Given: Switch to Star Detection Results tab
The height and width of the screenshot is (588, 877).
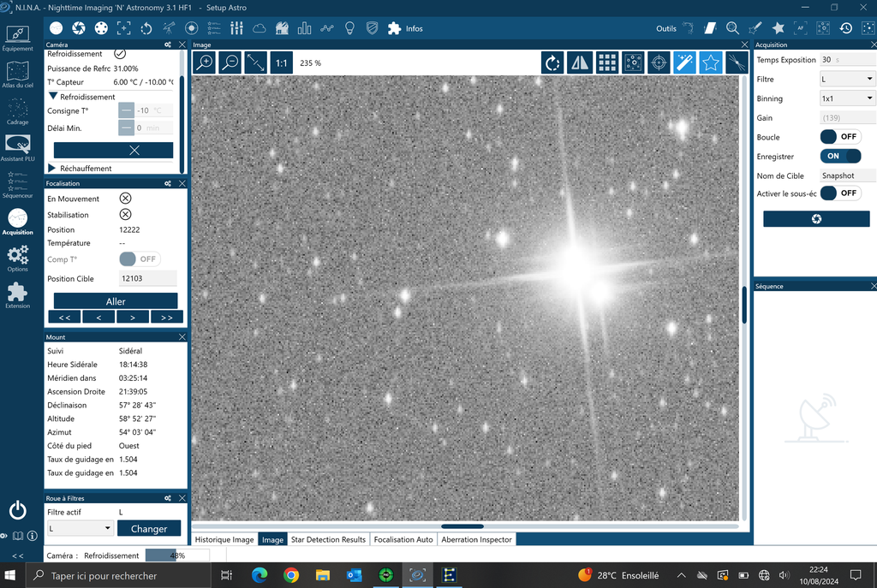Looking at the screenshot, I should [328, 539].
